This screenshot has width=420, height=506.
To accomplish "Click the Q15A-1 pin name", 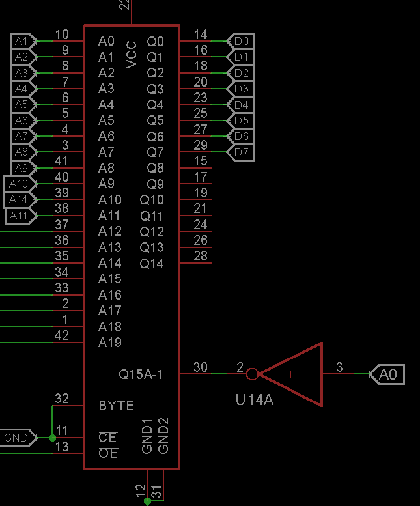I will pos(141,374).
